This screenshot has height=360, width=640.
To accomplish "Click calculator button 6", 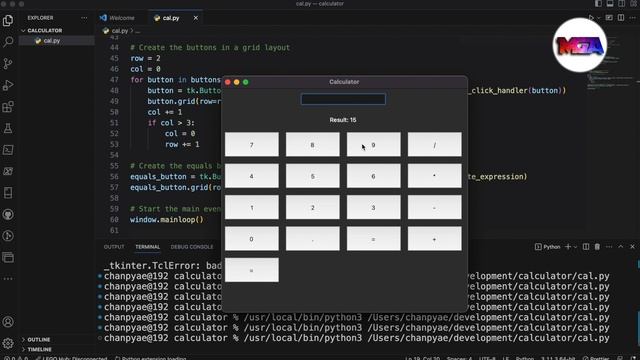I will pos(373,176).
